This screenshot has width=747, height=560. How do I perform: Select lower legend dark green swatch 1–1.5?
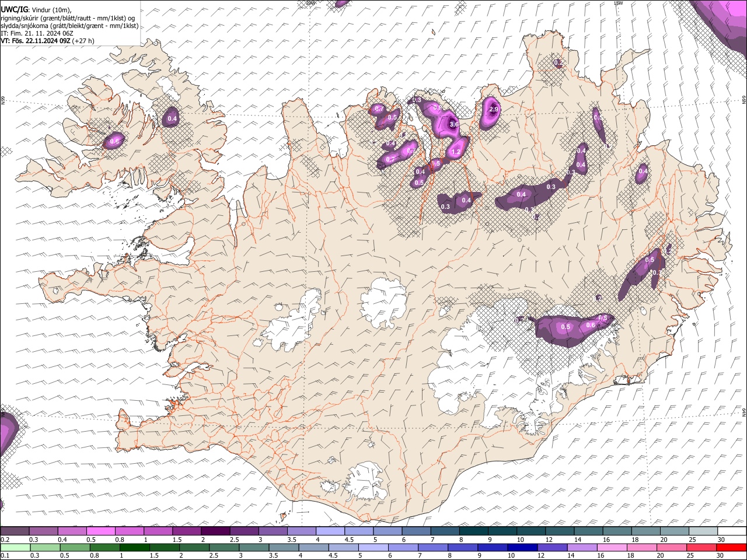(134, 547)
